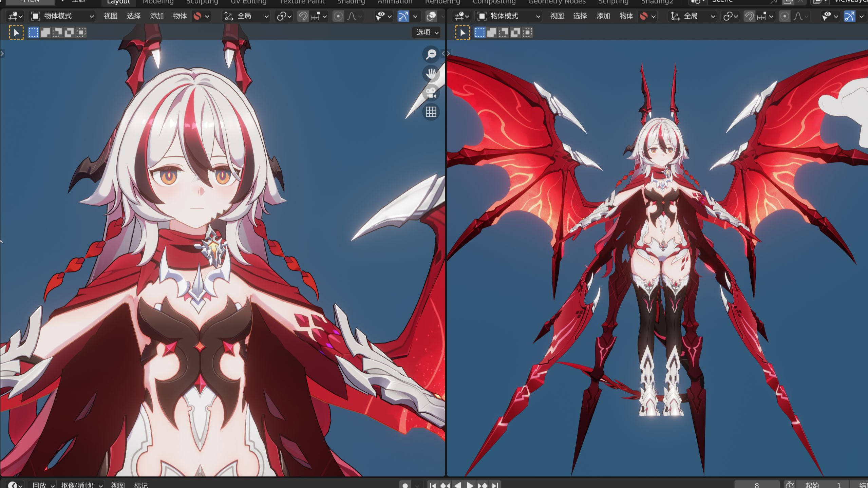Expand right viewport toolbar arrow
Screen dimensions: 868x488
(448, 53)
